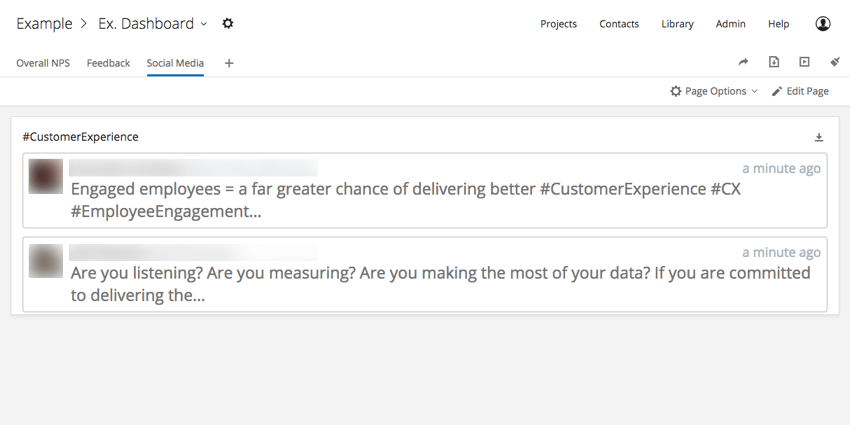Open dashboard settings gear icon
Image resolution: width=850 pixels, height=425 pixels.
click(228, 23)
